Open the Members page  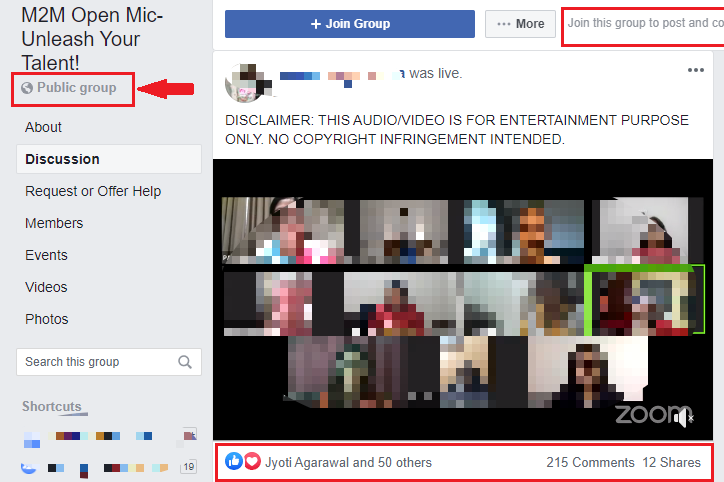pyautogui.click(x=54, y=223)
